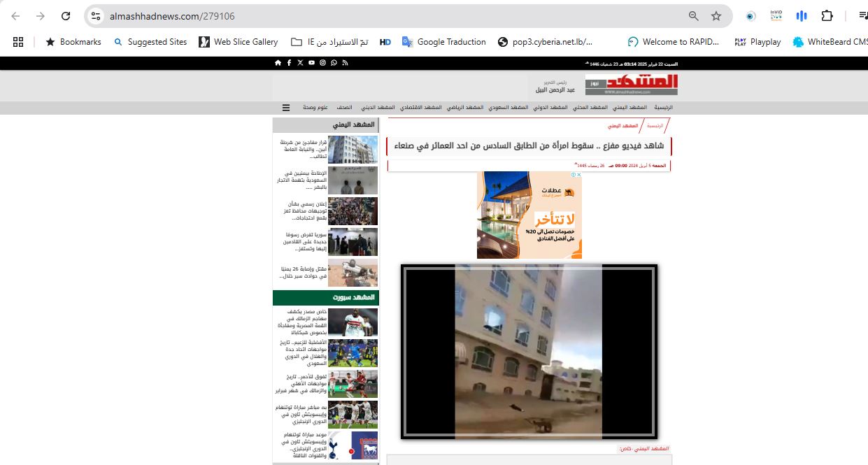Open the YouTube channel icon
The height and width of the screenshot is (465, 868).
click(x=311, y=63)
